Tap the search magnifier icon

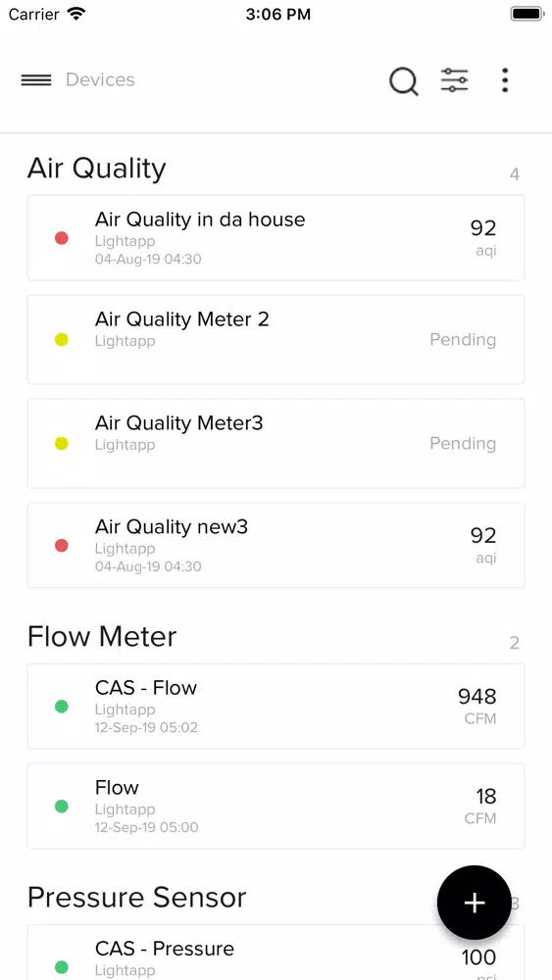tap(404, 81)
